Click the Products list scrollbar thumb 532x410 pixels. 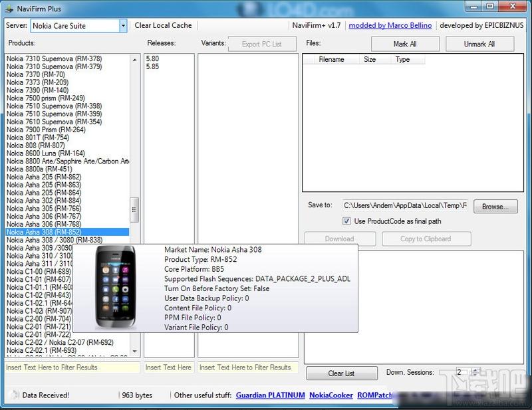135,209
